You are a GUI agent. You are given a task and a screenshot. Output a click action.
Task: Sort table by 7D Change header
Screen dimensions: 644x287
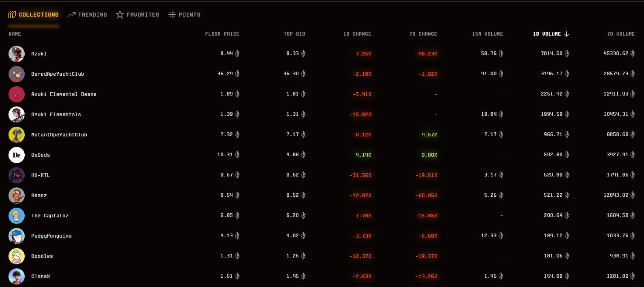pos(423,34)
